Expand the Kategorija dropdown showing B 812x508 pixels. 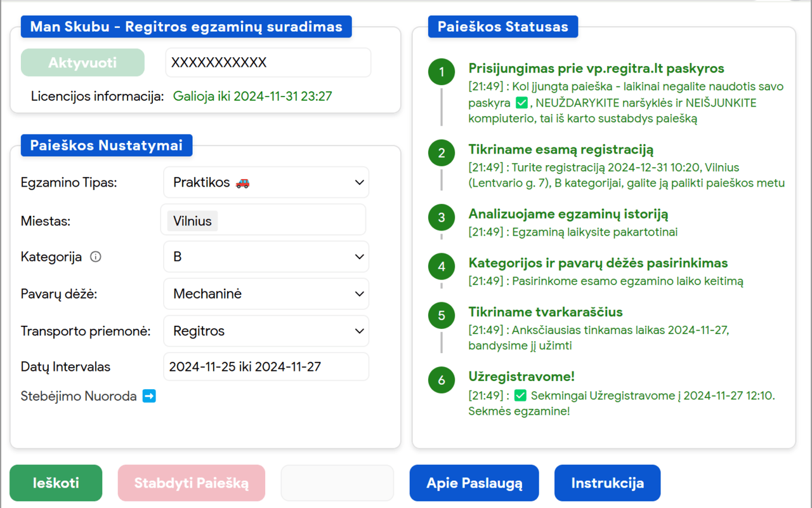point(266,257)
